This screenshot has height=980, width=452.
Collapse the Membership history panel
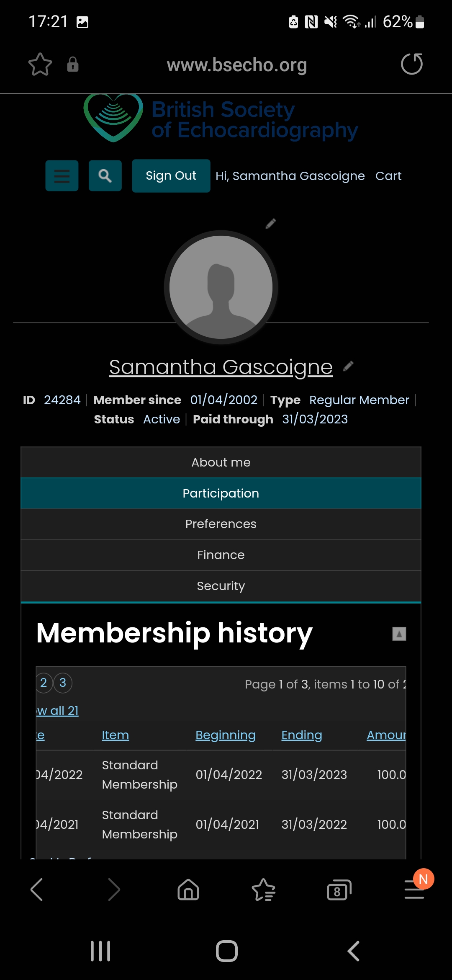click(x=399, y=634)
